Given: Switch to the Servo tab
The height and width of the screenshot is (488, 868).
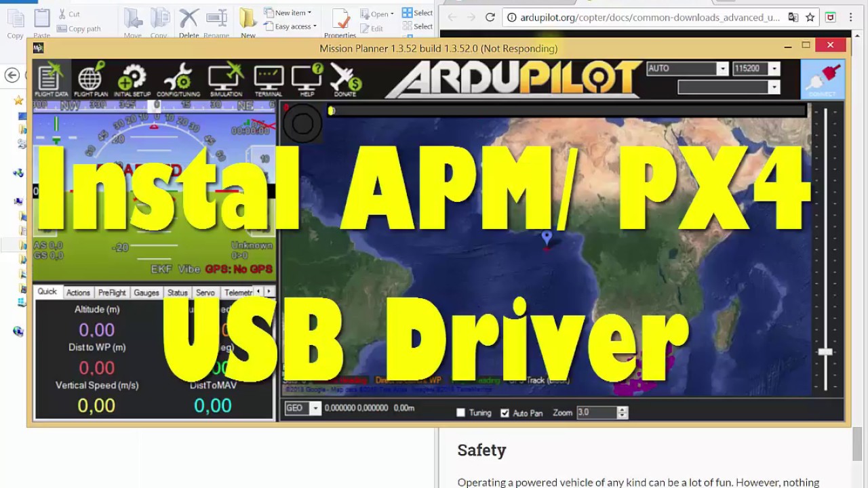Looking at the screenshot, I should click(x=205, y=293).
